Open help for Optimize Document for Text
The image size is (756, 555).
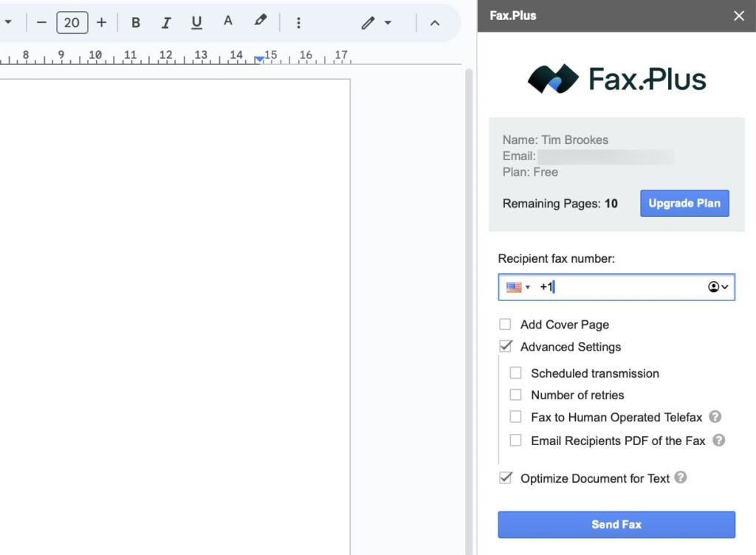[681, 478]
